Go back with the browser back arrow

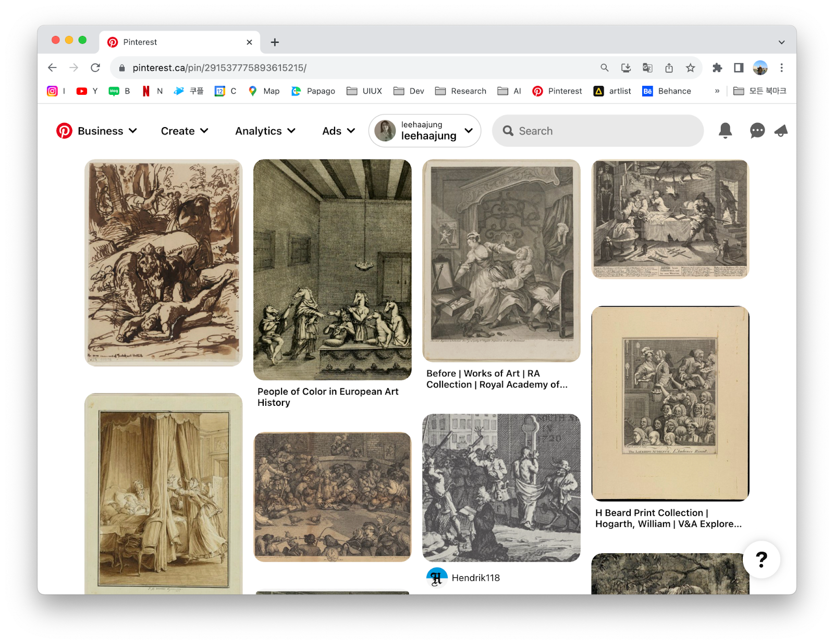(52, 68)
